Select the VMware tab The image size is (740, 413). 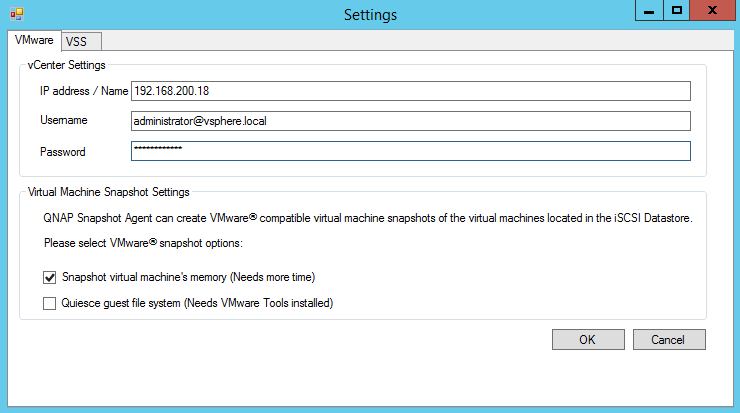point(34,40)
